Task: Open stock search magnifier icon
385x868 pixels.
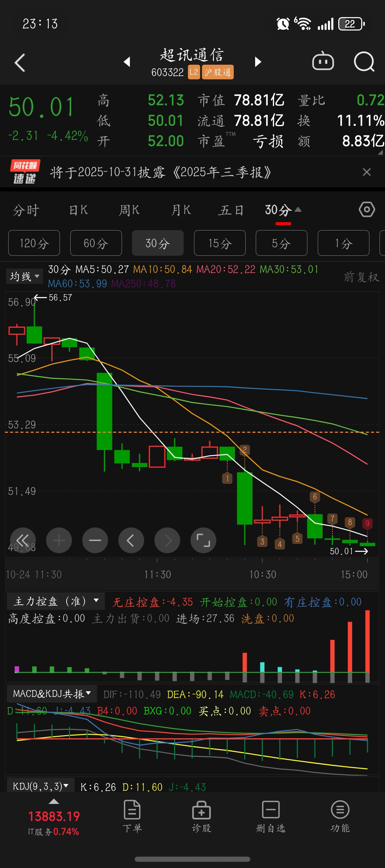Action: point(364,62)
